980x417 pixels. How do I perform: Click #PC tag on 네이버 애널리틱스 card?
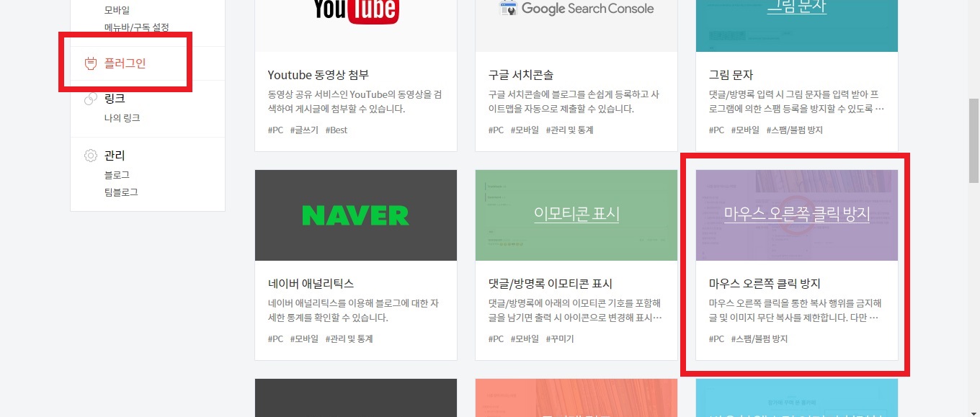click(x=275, y=339)
